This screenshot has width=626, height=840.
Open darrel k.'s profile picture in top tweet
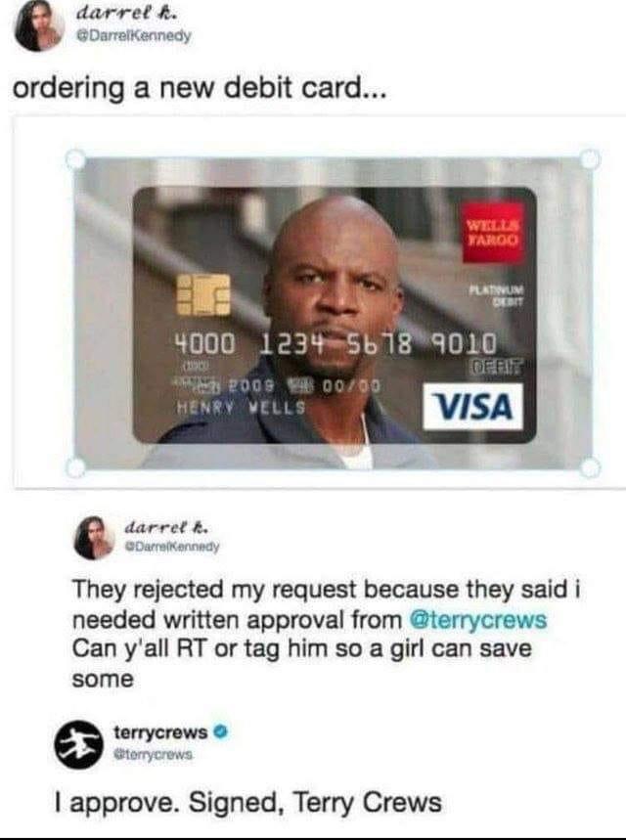coord(39,25)
